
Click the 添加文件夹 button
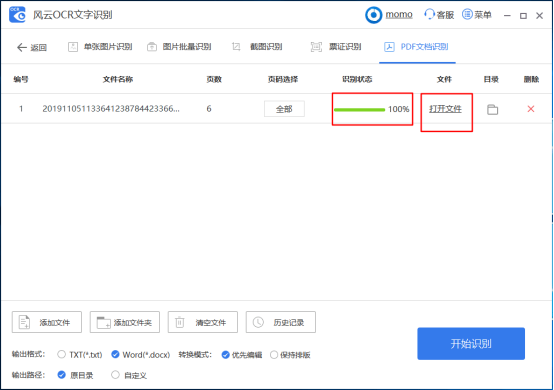click(125, 322)
